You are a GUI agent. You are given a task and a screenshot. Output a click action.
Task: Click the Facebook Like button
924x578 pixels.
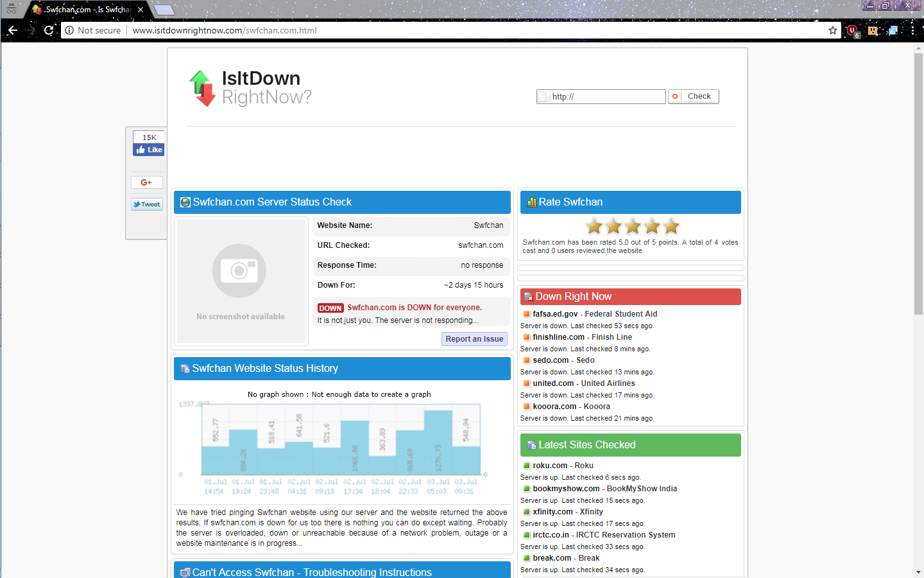click(x=149, y=150)
